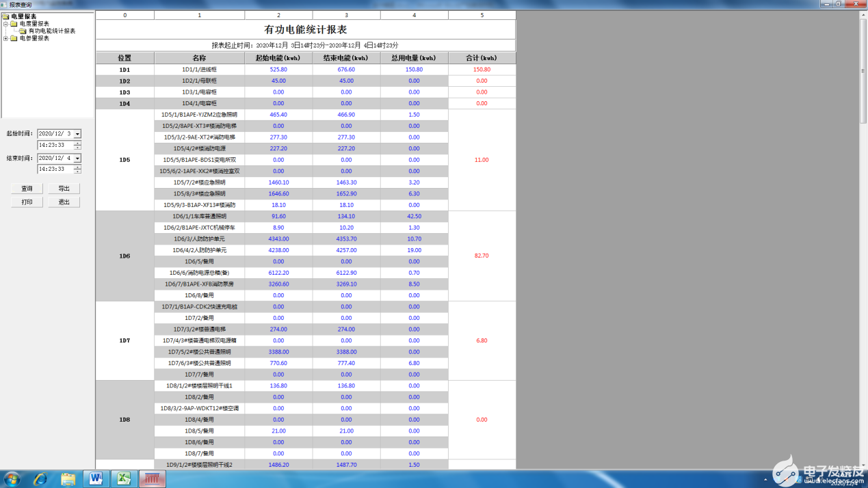Image resolution: width=868 pixels, height=488 pixels.
Task: Select the 电度量报表 tree item
Action: coord(34,24)
